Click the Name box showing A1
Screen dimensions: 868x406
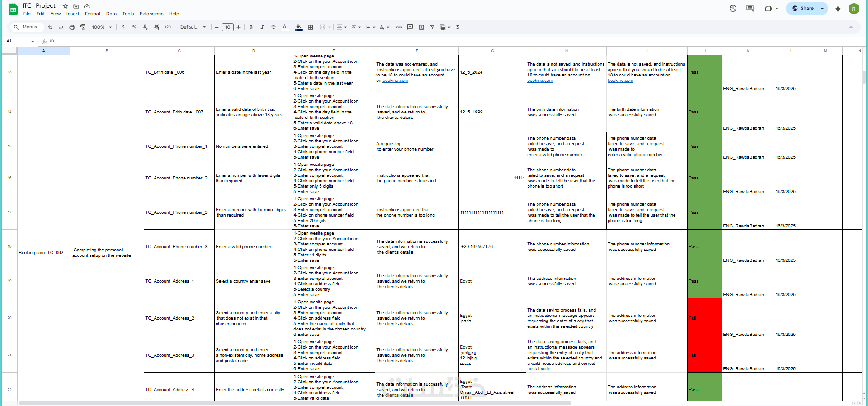(x=20, y=41)
